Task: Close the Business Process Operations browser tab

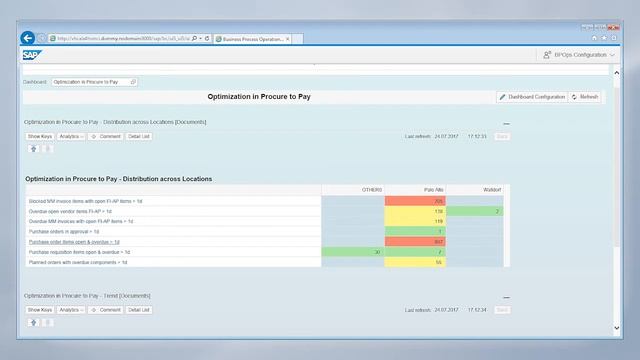Action: 288,39
